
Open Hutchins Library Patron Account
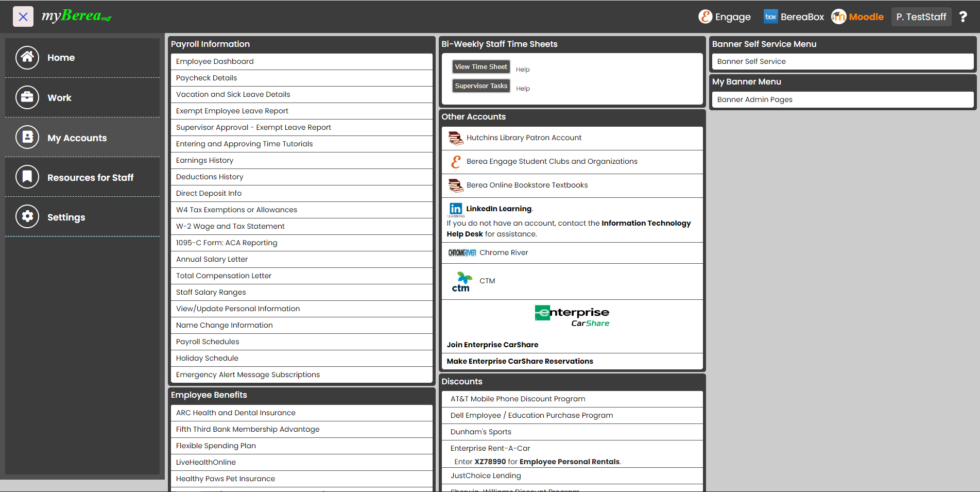point(524,138)
